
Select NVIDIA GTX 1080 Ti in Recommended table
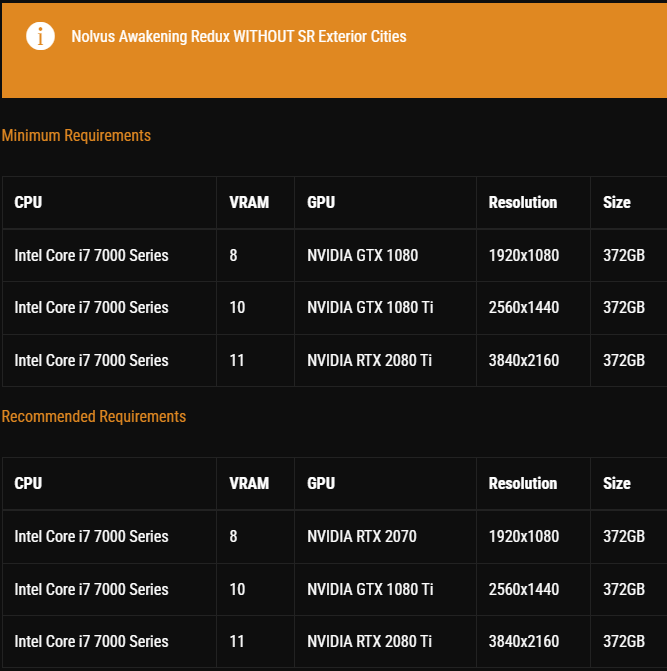point(370,589)
